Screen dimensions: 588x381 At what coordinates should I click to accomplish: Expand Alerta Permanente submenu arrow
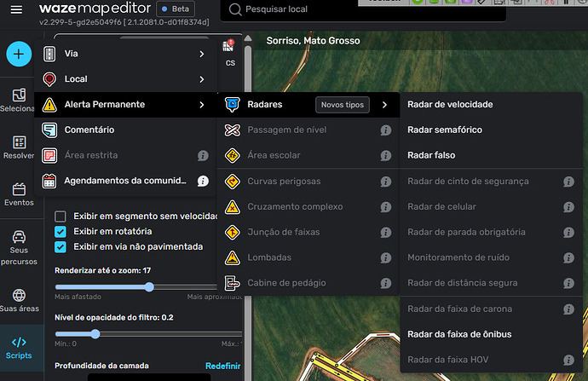[x=202, y=105]
